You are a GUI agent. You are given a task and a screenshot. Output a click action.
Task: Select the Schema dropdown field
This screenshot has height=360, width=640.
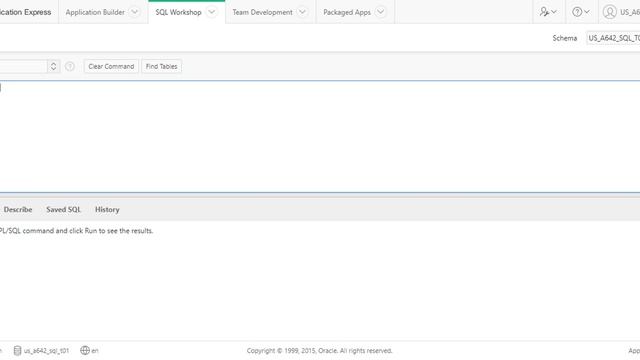coord(613,38)
